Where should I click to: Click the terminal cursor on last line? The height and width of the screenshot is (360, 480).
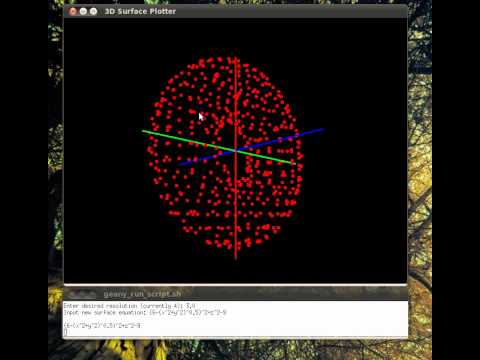click(x=66, y=332)
